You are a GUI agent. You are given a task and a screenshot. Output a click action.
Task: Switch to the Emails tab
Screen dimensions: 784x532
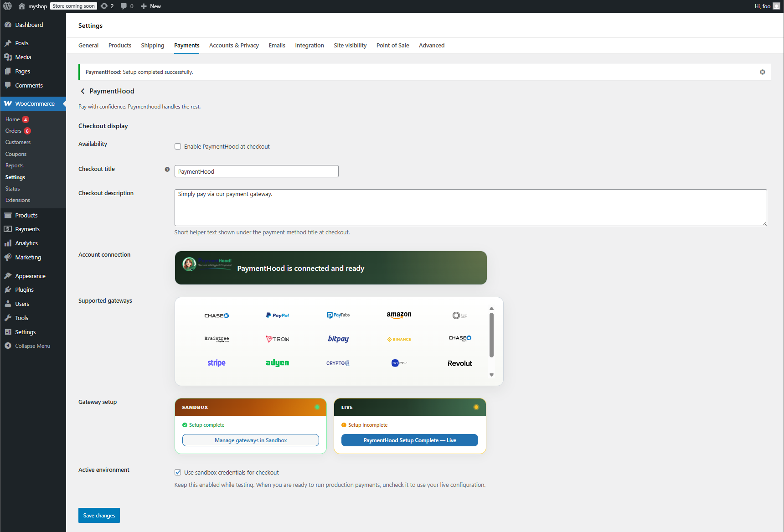point(277,46)
